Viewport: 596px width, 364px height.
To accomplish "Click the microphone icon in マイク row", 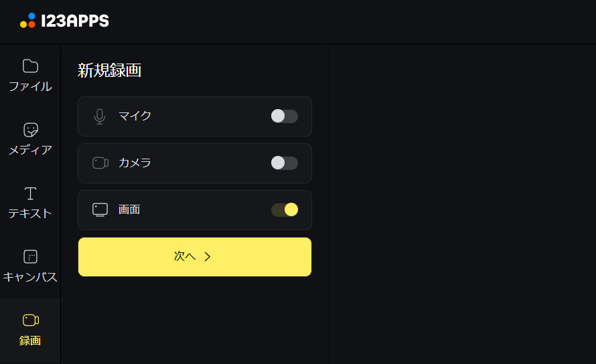I will click(100, 116).
